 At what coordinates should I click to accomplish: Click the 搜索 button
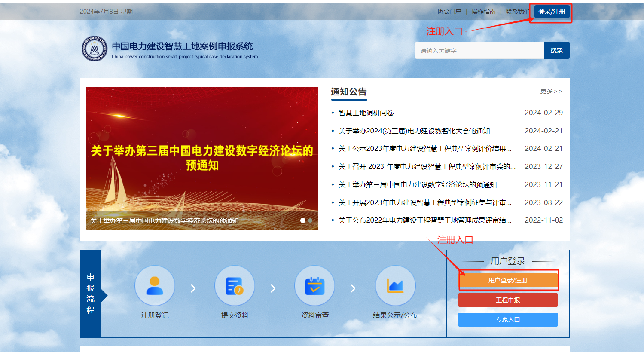pos(557,50)
